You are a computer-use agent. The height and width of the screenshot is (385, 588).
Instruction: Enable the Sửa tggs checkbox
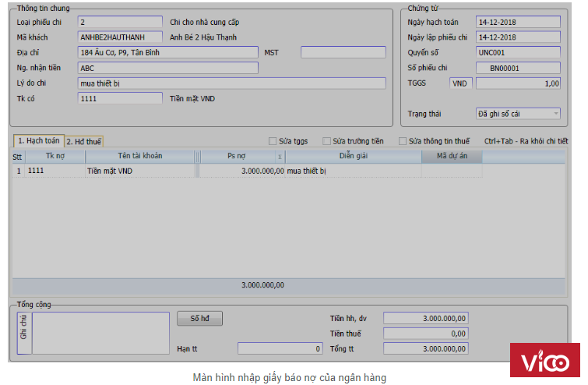point(273,141)
